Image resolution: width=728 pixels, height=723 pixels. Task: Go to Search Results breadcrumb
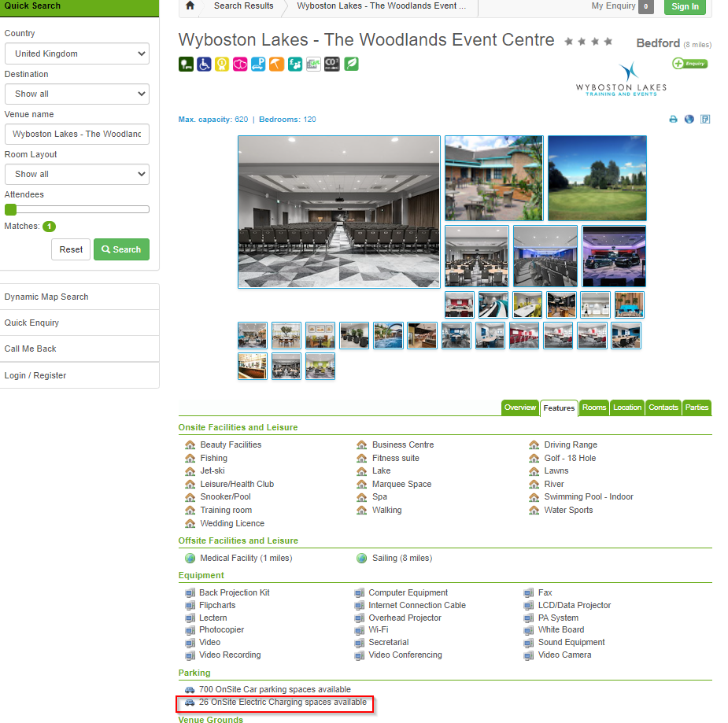[x=244, y=6]
